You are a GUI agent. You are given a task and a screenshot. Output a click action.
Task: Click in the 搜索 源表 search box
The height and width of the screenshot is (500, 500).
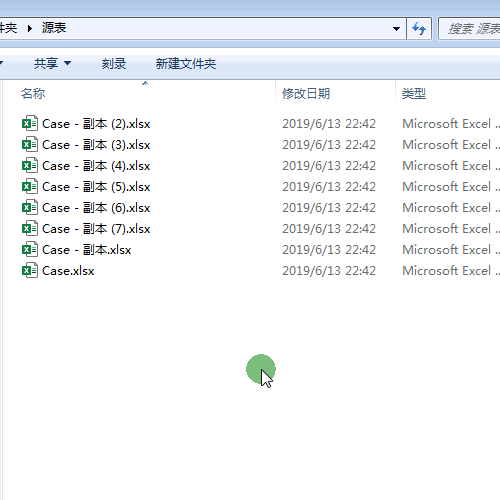coord(469,29)
